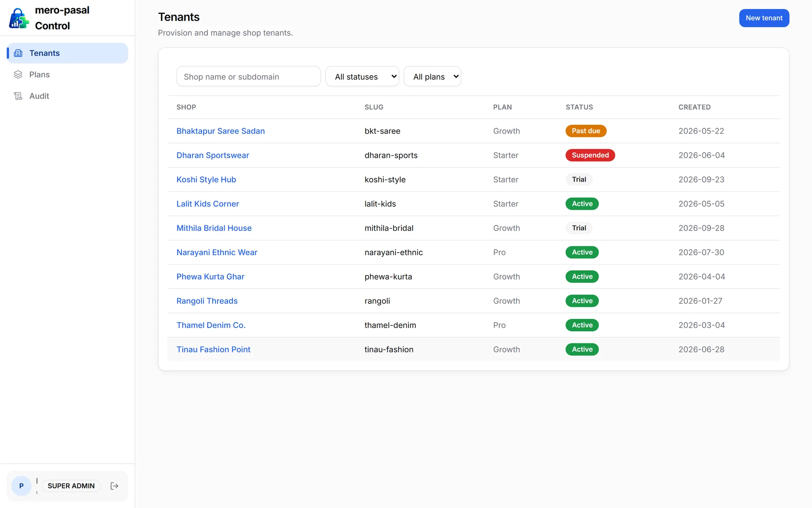812x508 pixels.
Task: Click the tinau-fashion slug cell
Action: tap(389, 350)
